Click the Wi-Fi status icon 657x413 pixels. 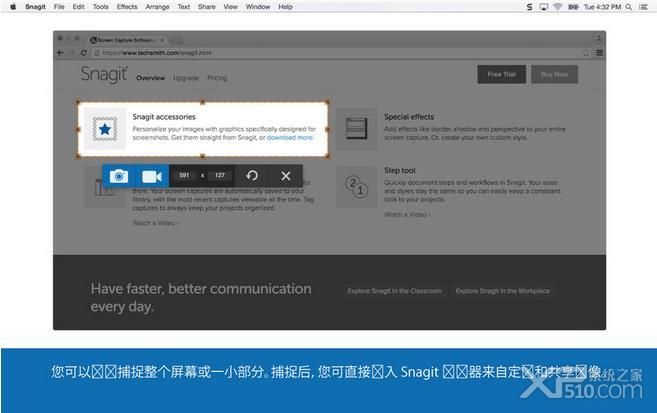[557, 7]
